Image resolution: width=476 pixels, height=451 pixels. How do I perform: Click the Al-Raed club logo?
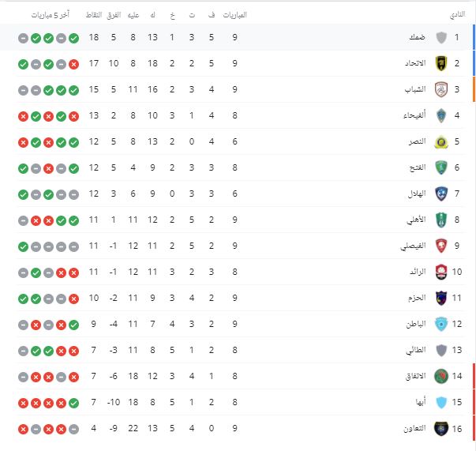[x=441, y=272]
